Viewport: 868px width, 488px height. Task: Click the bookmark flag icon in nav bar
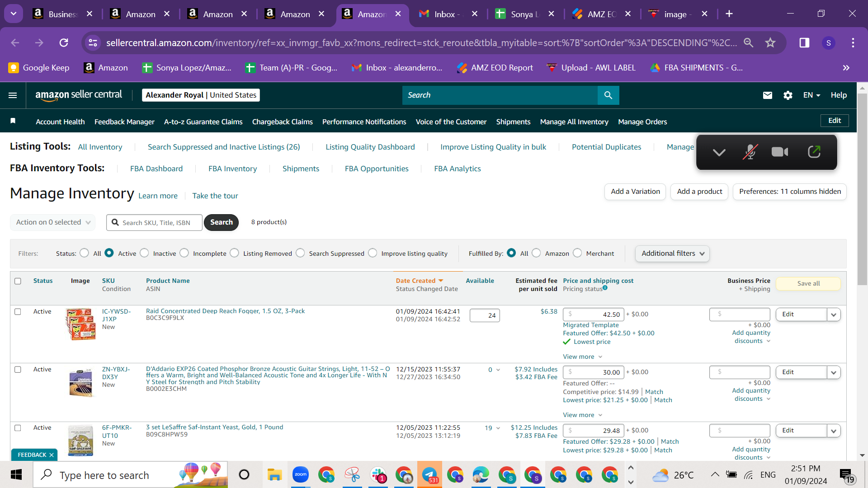[13, 121]
